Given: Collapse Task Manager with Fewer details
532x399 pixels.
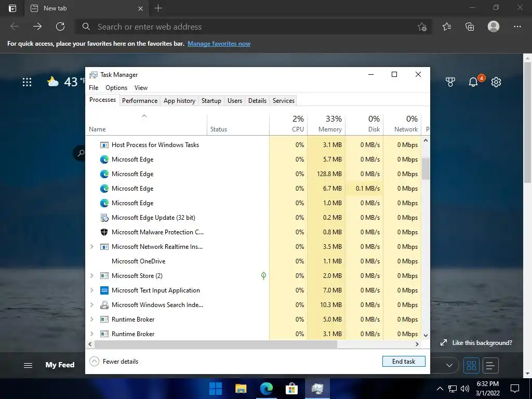Looking at the screenshot, I should coord(114,362).
